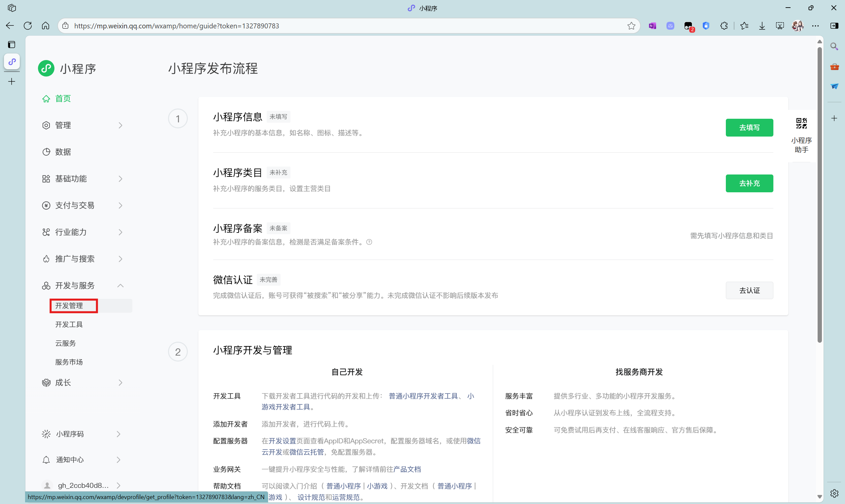This screenshot has width=845, height=504.
Task: Open the browser settings and more menu
Action: 815,26
